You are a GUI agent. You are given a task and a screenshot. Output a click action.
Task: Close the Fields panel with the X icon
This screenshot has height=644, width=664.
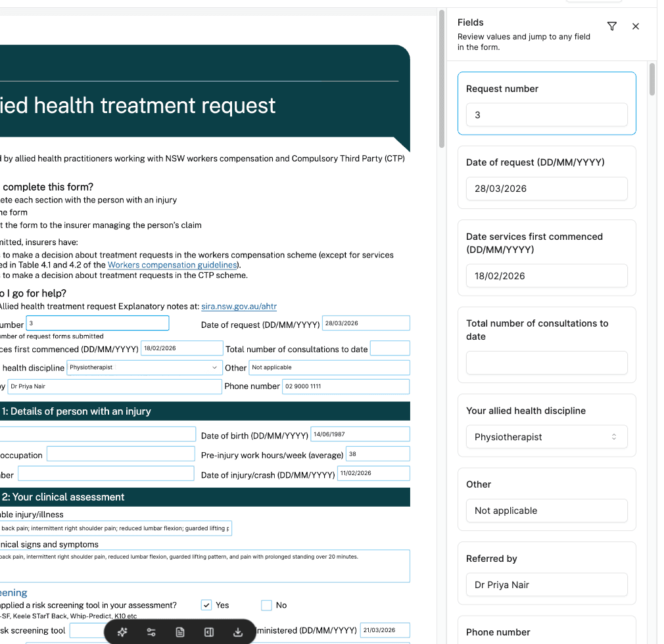[635, 26]
